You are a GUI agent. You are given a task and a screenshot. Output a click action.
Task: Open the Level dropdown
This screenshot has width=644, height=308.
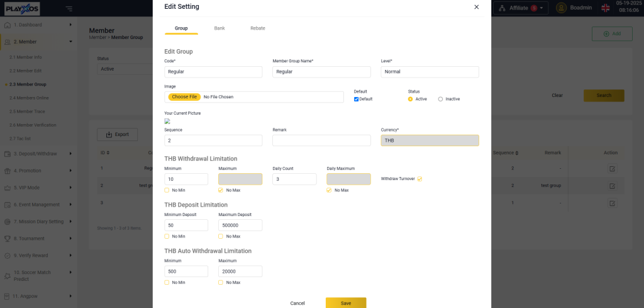[x=430, y=72]
